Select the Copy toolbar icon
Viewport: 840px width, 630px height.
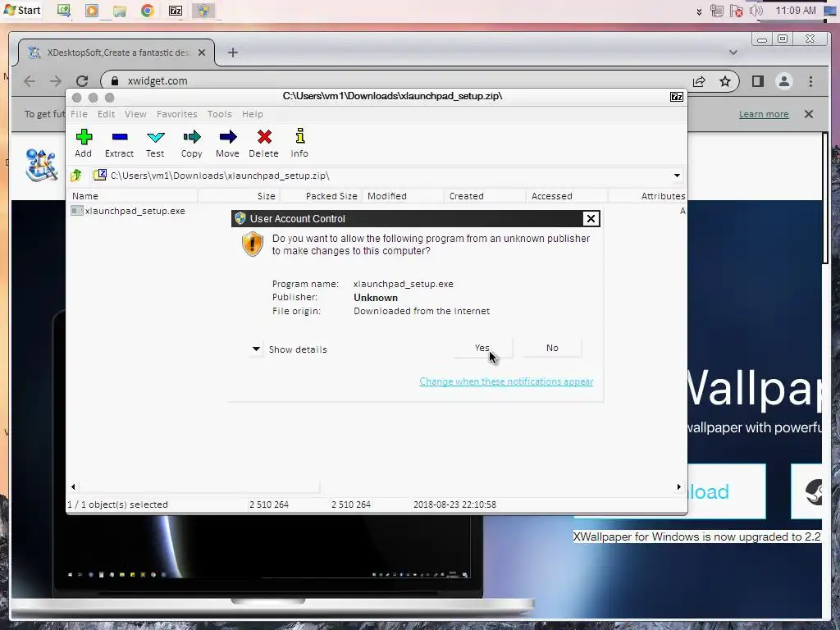(x=191, y=143)
